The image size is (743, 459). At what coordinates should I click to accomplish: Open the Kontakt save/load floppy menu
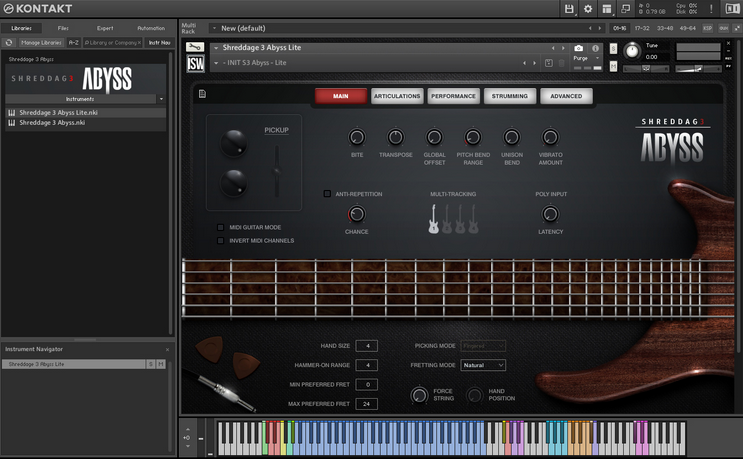(569, 9)
